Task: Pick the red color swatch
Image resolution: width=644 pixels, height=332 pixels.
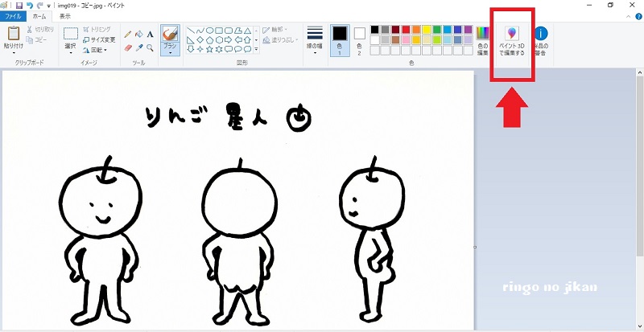Action: coord(406,30)
